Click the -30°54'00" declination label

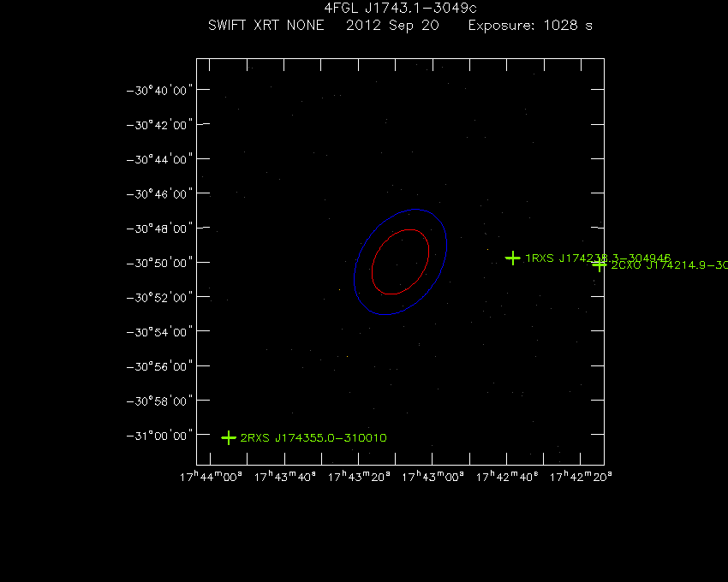pos(159,332)
